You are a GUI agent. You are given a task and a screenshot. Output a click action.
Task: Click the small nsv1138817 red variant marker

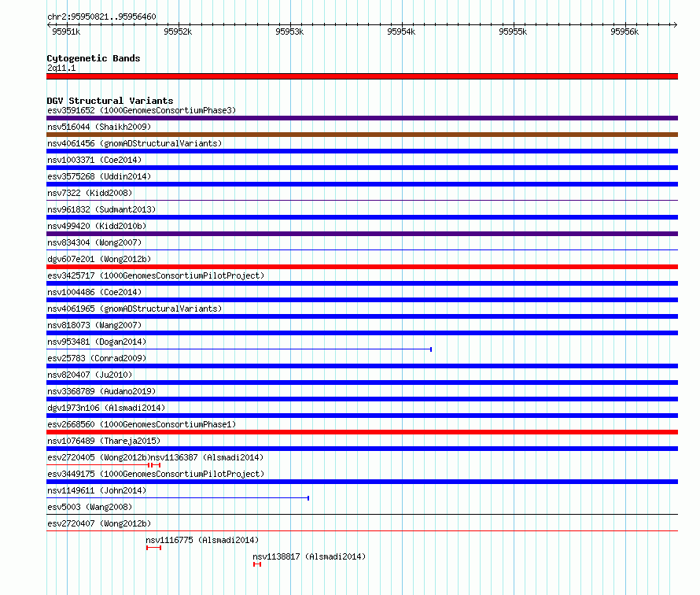pyautogui.click(x=257, y=564)
